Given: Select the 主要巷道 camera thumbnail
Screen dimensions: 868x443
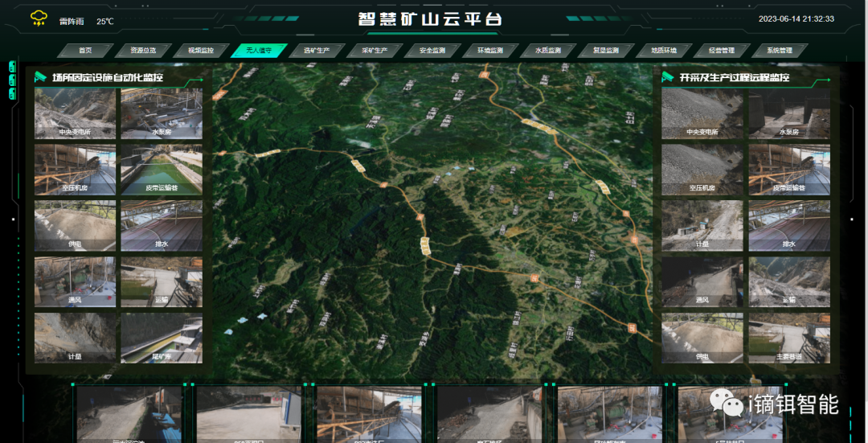Looking at the screenshot, I should click(x=789, y=338).
